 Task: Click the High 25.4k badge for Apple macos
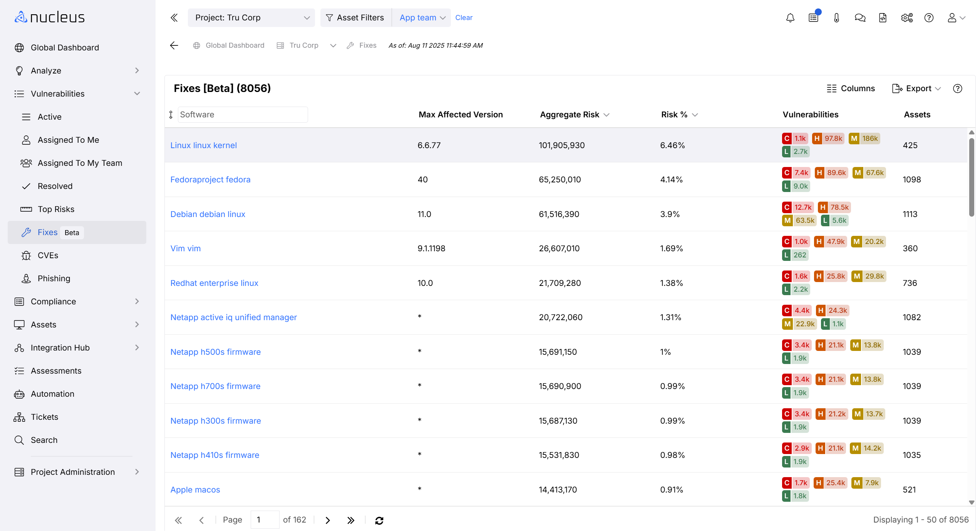[x=831, y=483]
